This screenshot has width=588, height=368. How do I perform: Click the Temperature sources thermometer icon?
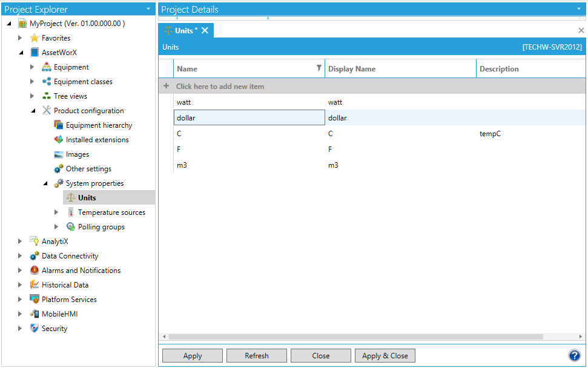pyautogui.click(x=71, y=212)
